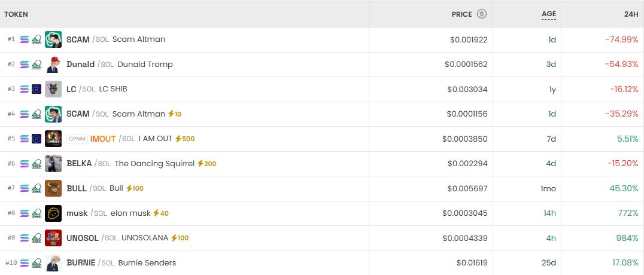Image resolution: width=644 pixels, height=275 pixels.
Task: Click the PumpSwap DEX icon in row #2
Action: (x=37, y=65)
